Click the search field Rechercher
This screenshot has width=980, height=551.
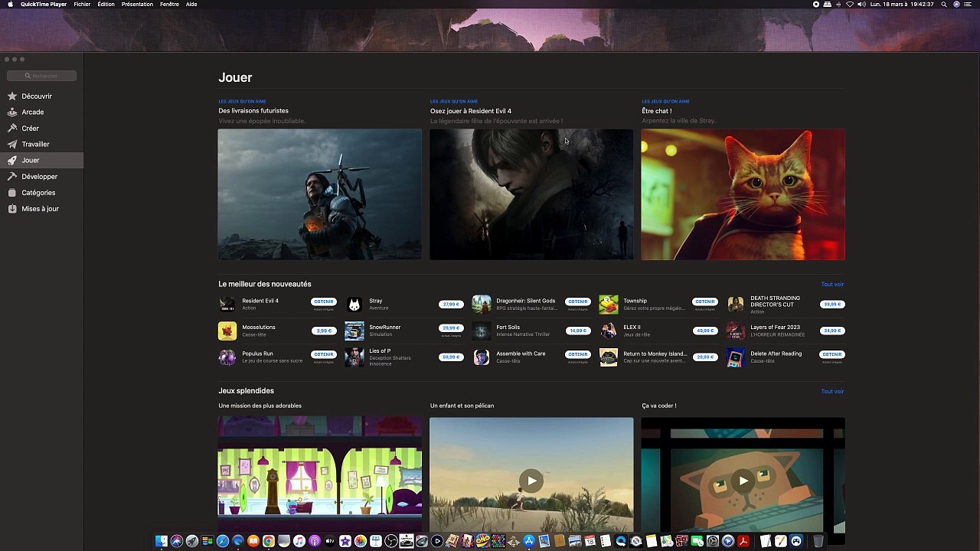tap(42, 76)
